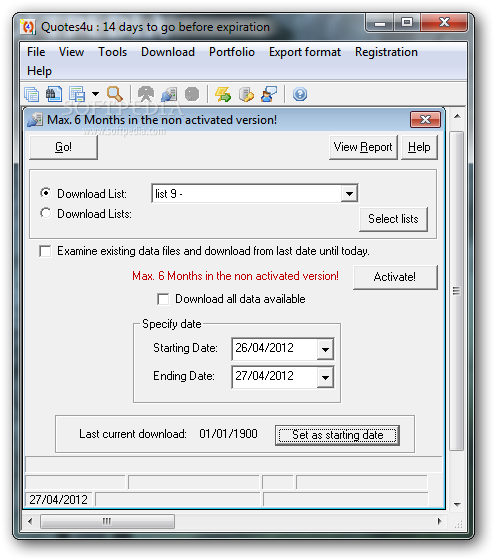Image resolution: width=495 pixels, height=560 pixels.
Task: Click the Go! button
Action: click(x=63, y=147)
